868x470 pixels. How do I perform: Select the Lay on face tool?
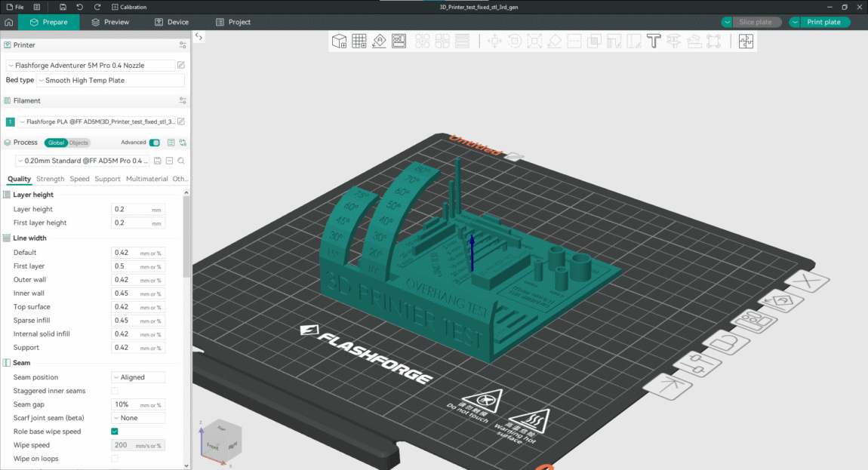554,41
